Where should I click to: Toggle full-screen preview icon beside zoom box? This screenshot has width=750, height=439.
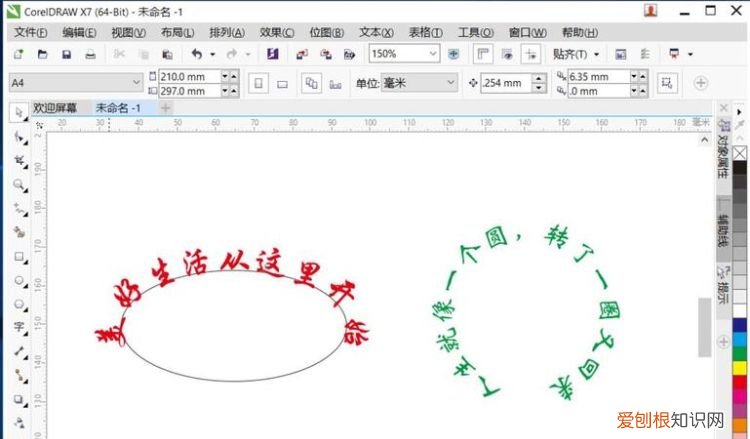(453, 54)
